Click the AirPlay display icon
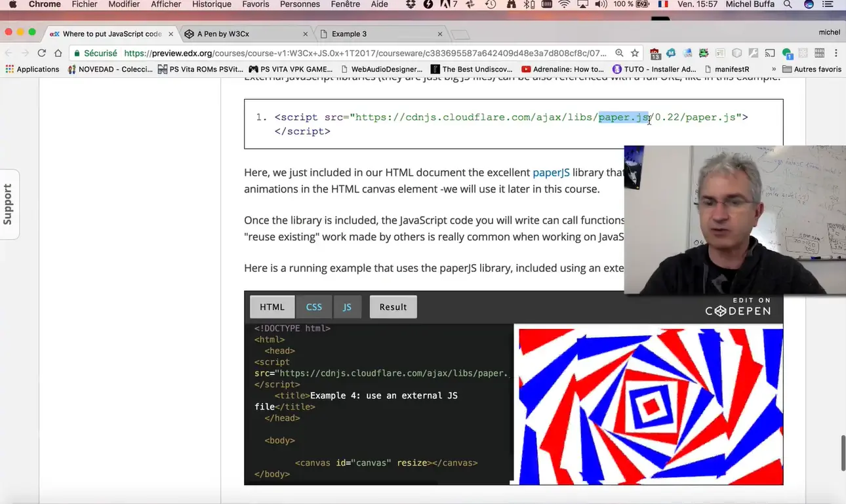This screenshot has height=504, width=846. (x=583, y=5)
